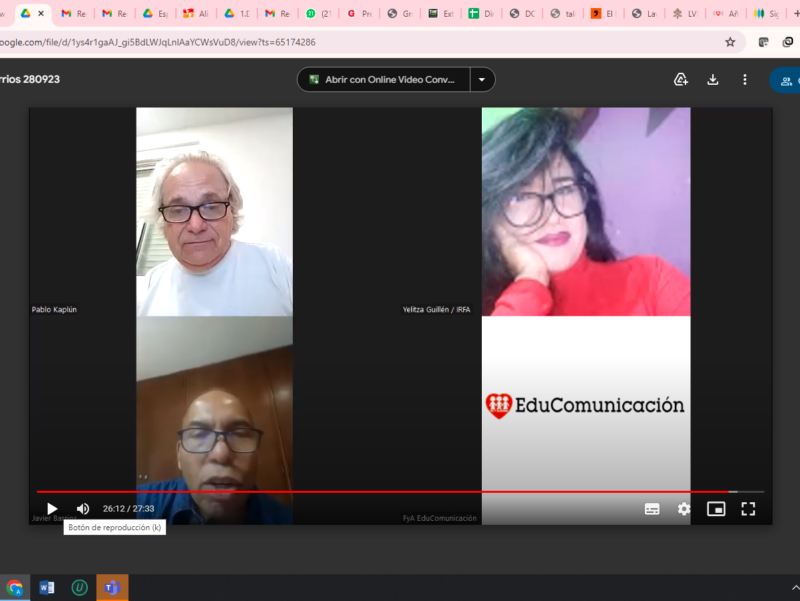Screen dimensions: 800x601
Task: Click the file title ending in 280923
Action: 30,80
